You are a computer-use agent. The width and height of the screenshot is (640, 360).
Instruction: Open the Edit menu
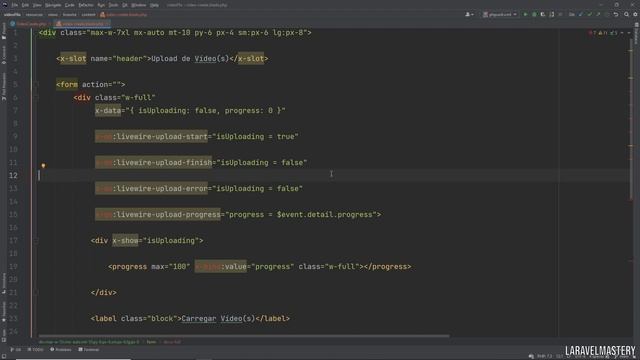click(x=25, y=5)
